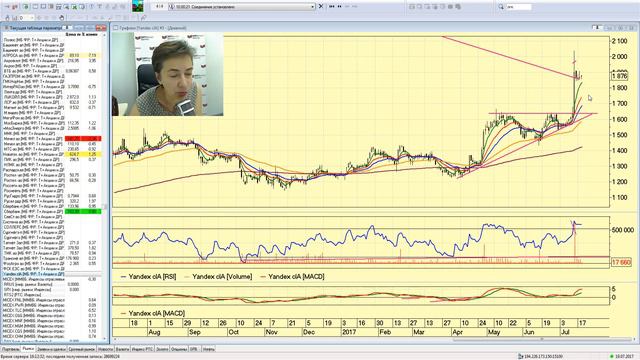Select the hand pan tool icon

(62, 18)
